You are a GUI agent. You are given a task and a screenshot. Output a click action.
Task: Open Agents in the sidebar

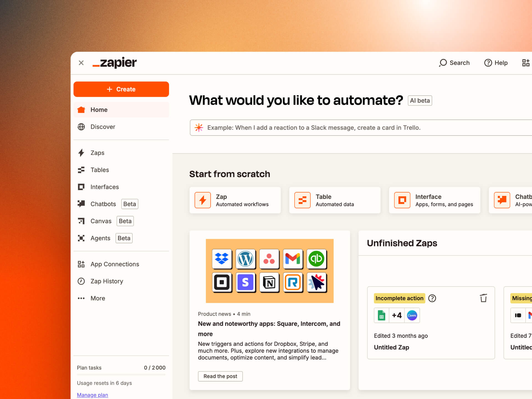[121, 238]
